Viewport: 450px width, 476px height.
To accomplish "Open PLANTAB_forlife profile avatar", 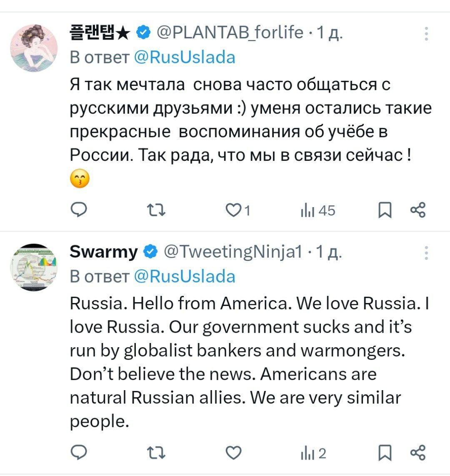I will click(x=34, y=48).
